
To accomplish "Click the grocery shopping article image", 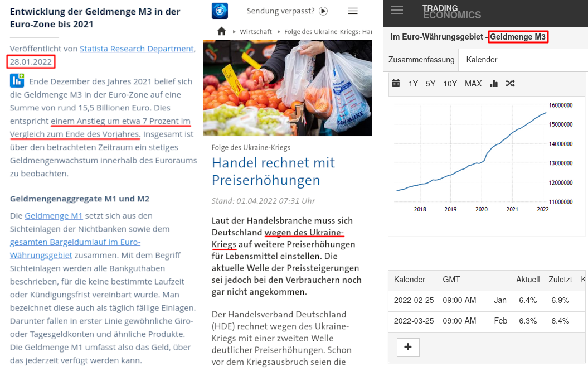I will click(x=288, y=88).
